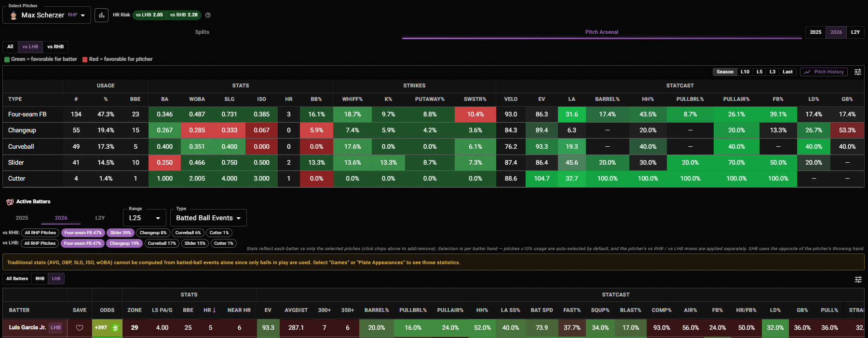This screenshot has width=868, height=338.
Task: Toggle the Slider 39% chip vs RHB
Action: [x=121, y=233]
